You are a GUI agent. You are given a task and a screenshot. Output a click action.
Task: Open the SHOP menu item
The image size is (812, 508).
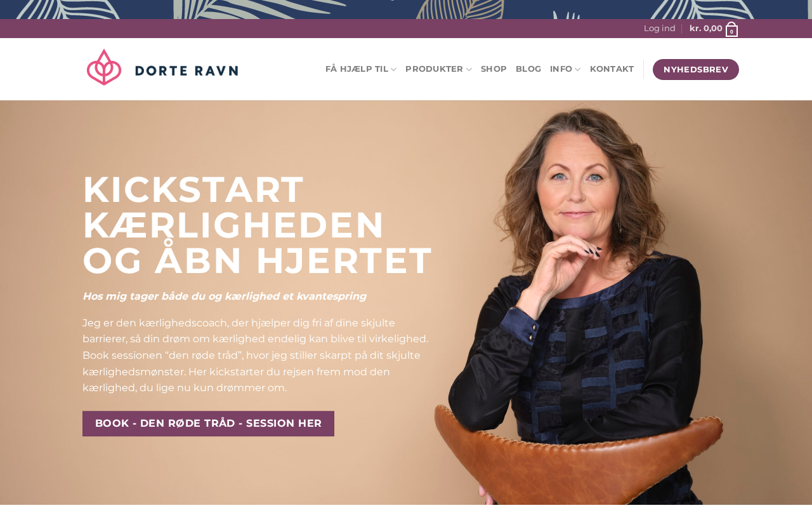pos(494,69)
